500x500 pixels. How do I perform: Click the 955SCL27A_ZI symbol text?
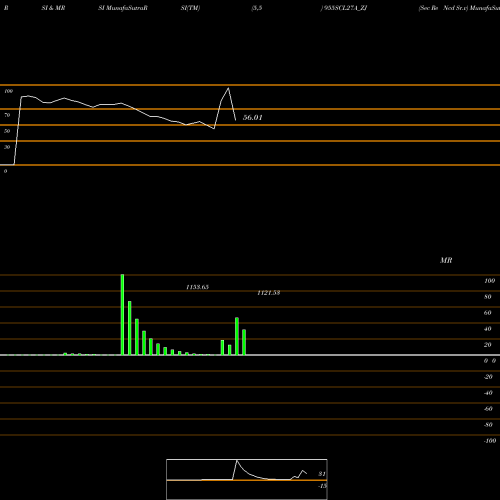[x=344, y=8]
